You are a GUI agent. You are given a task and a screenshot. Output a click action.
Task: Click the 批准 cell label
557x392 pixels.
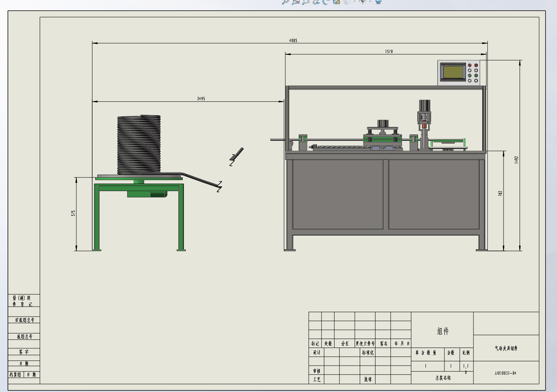click(368, 379)
